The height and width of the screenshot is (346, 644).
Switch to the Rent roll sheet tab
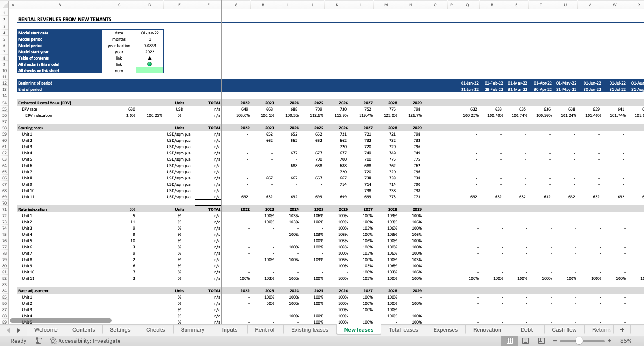pos(265,329)
